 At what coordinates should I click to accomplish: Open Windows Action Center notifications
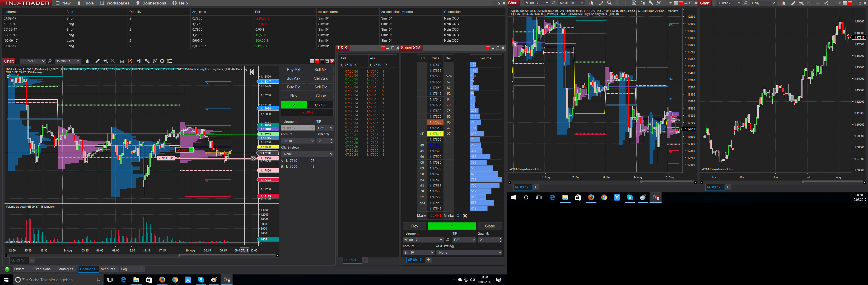[x=498, y=280]
